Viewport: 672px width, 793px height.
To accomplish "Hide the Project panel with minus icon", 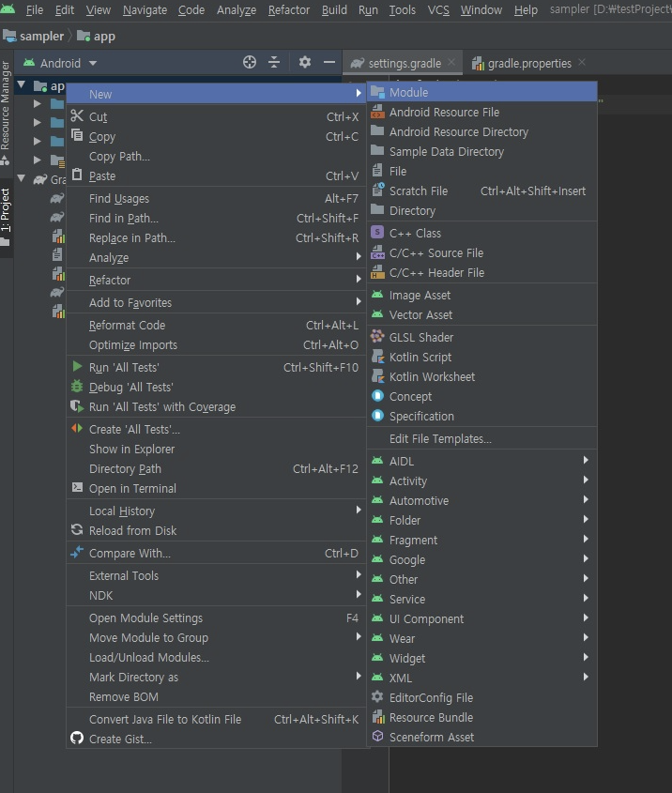I will 329,62.
